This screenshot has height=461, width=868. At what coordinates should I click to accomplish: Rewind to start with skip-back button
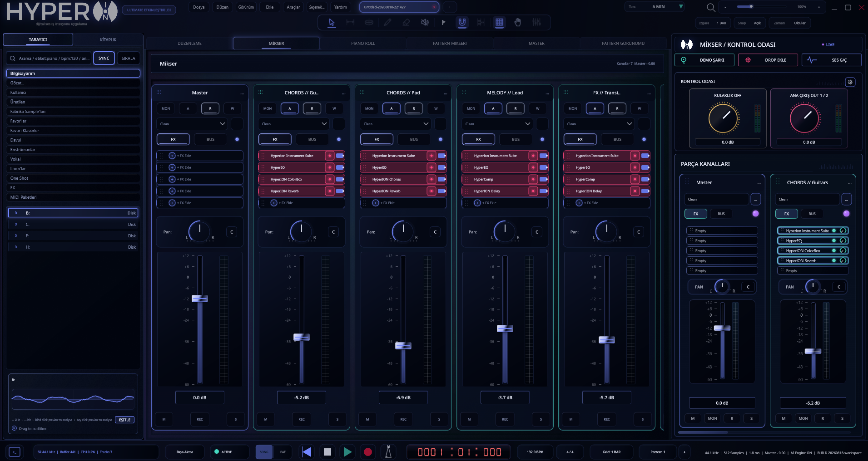pos(307,452)
